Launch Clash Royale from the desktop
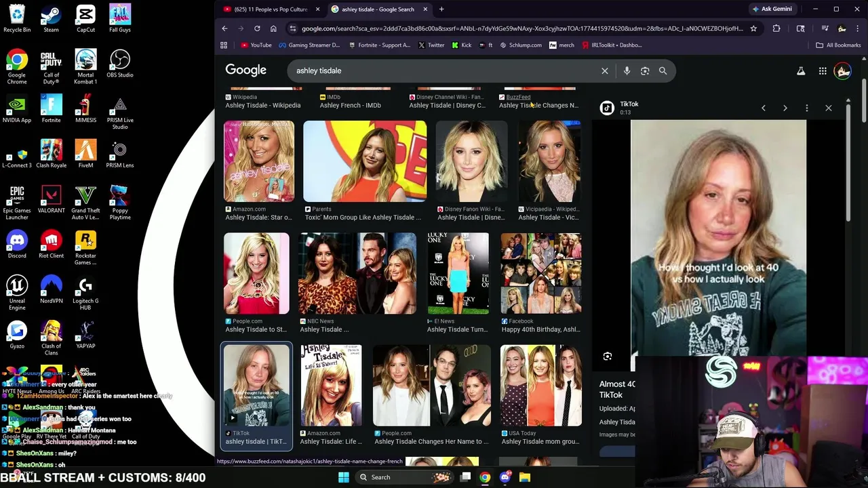The image size is (868, 488). coord(51,154)
